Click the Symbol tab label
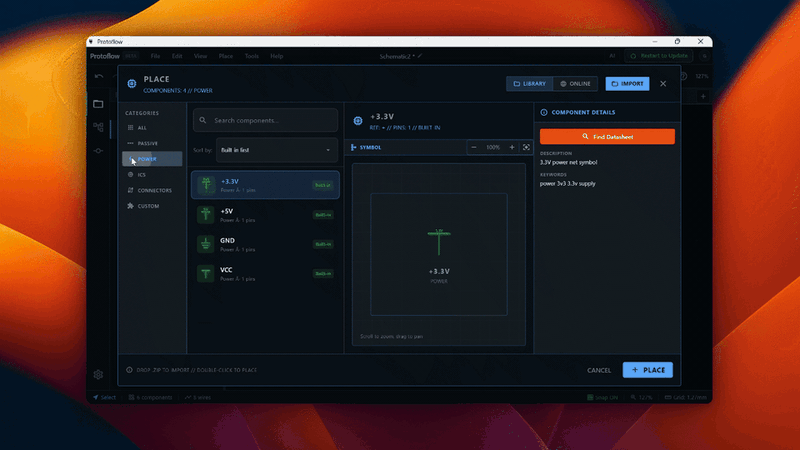Screen dimensions: 800x450 (x=366, y=147)
